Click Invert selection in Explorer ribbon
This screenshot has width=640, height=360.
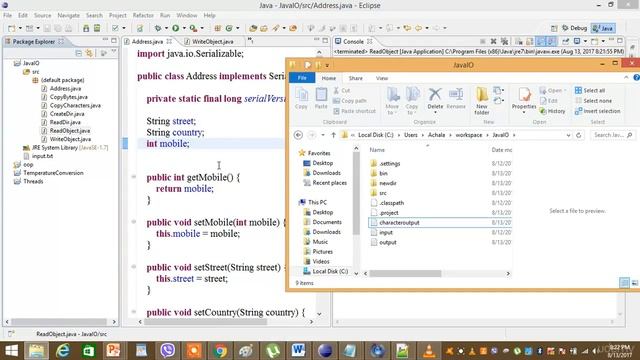[597, 111]
